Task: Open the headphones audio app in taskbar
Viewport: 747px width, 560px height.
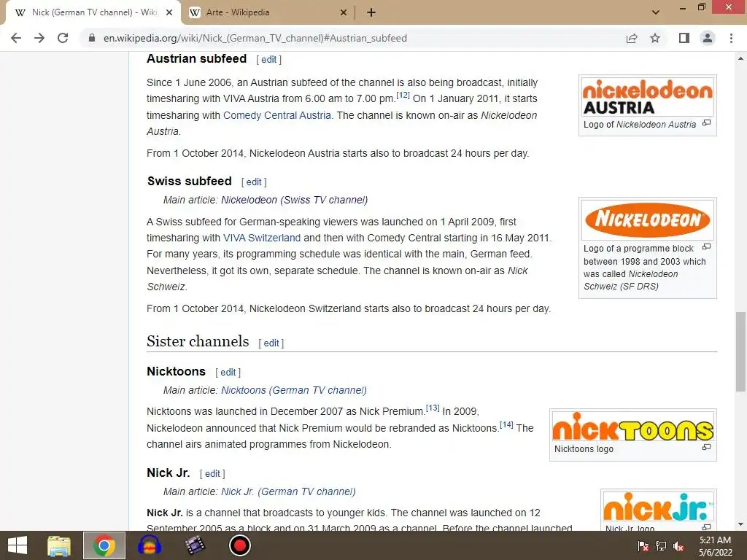Action: point(150,545)
